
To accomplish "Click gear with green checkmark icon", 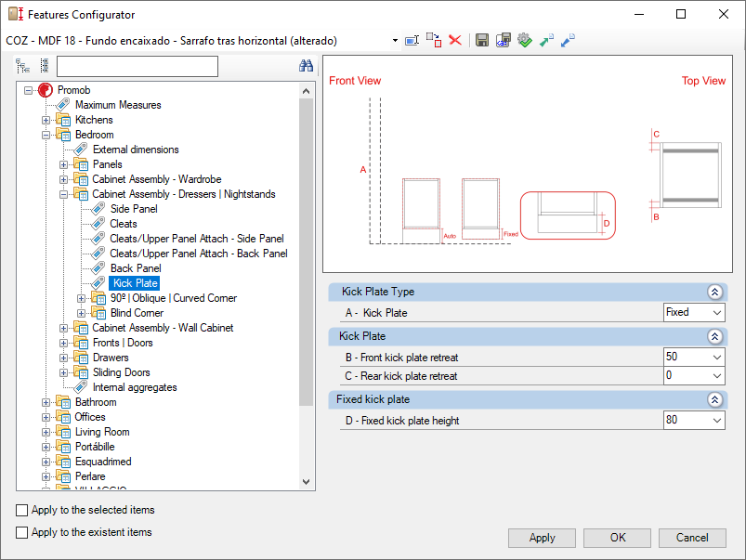I will 525,41.
